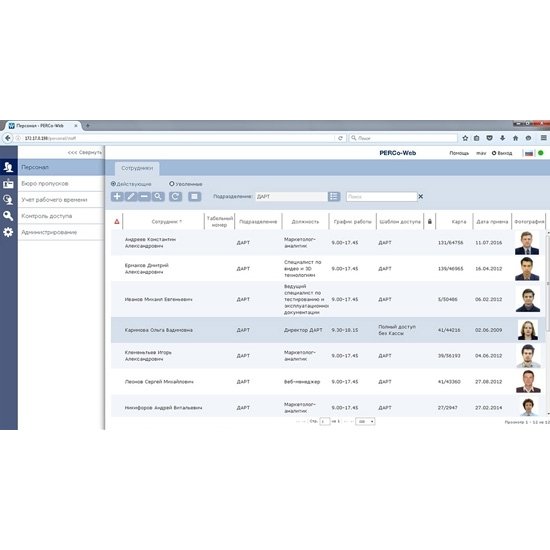Open the Сотрудники tab
Screen dimensions: 550x550
[x=137, y=168]
